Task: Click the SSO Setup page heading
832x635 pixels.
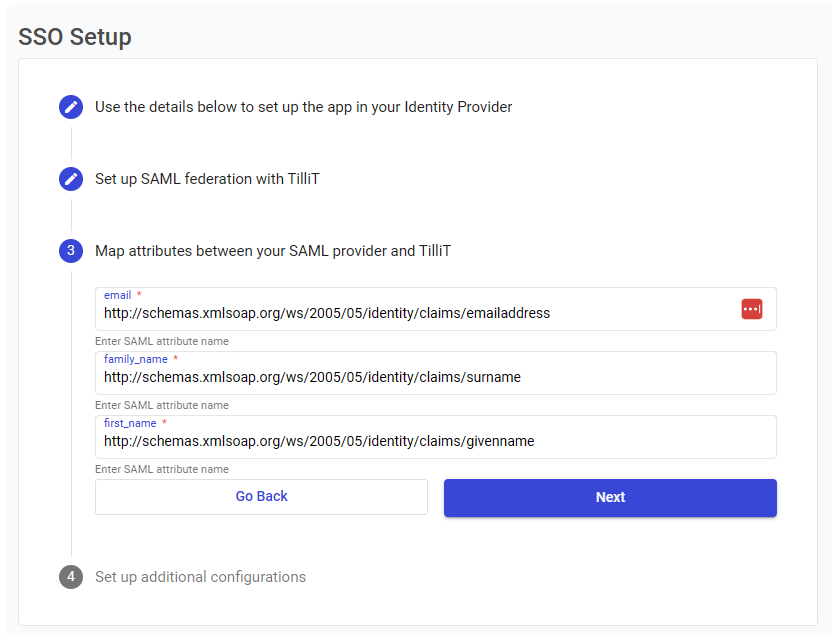Action: click(75, 37)
